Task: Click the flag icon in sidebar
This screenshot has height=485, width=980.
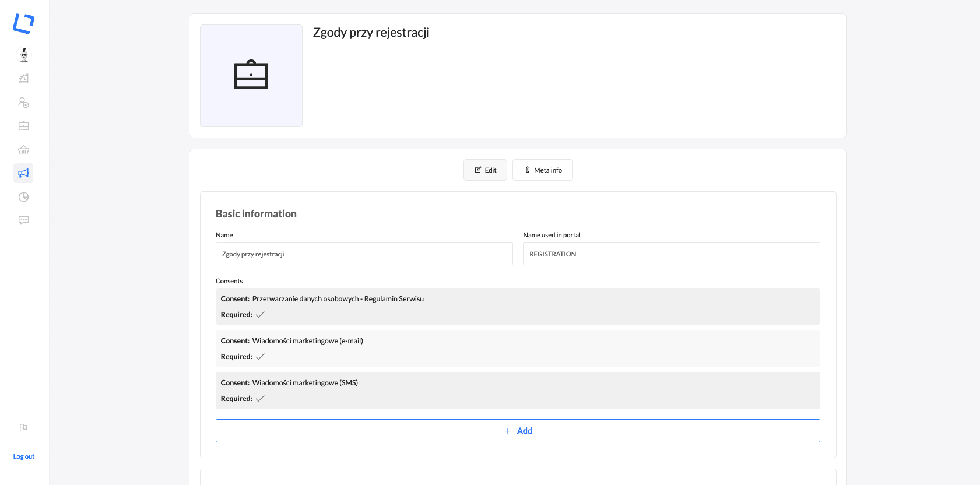Action: tap(23, 427)
